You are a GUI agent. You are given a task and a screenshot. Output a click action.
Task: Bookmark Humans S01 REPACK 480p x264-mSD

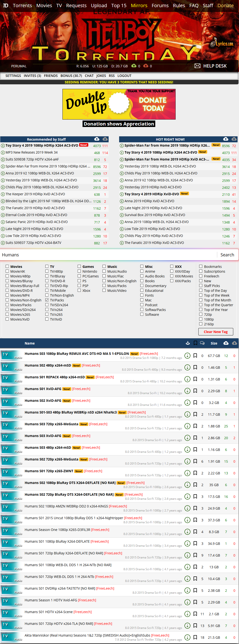(x=195, y=379)
